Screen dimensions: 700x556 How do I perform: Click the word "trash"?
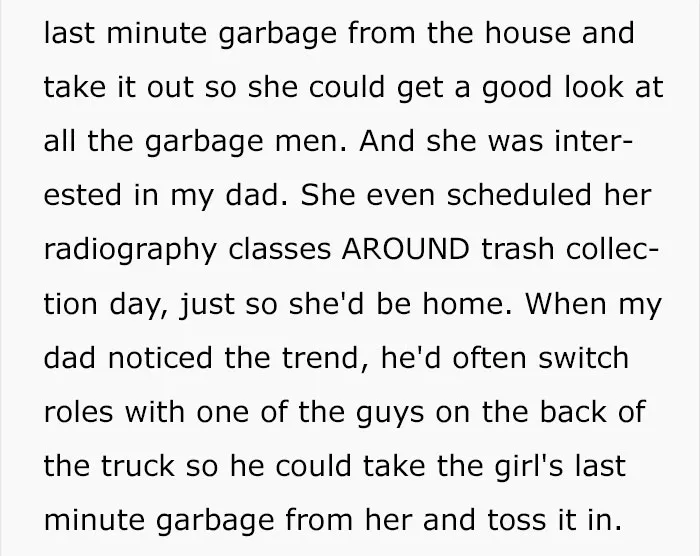point(518,249)
